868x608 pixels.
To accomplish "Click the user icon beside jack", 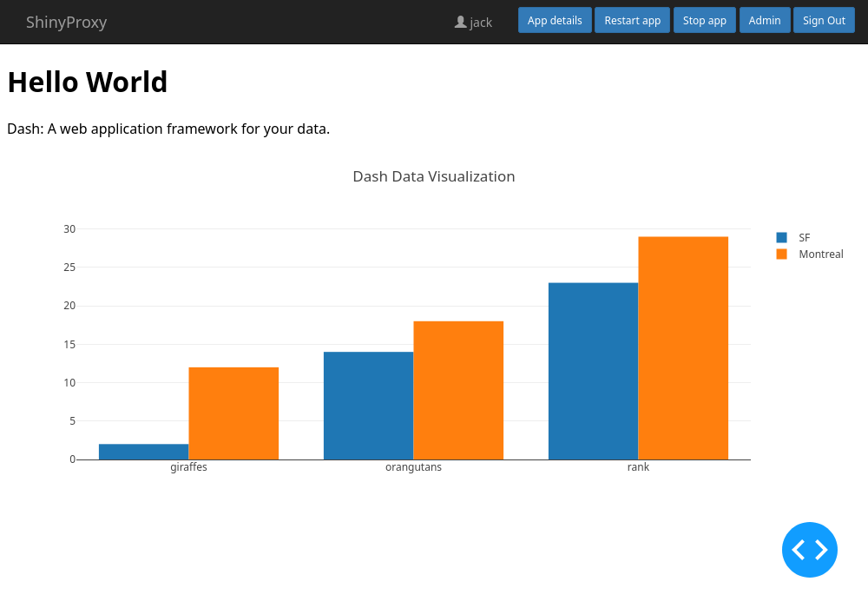I will 461,23.
